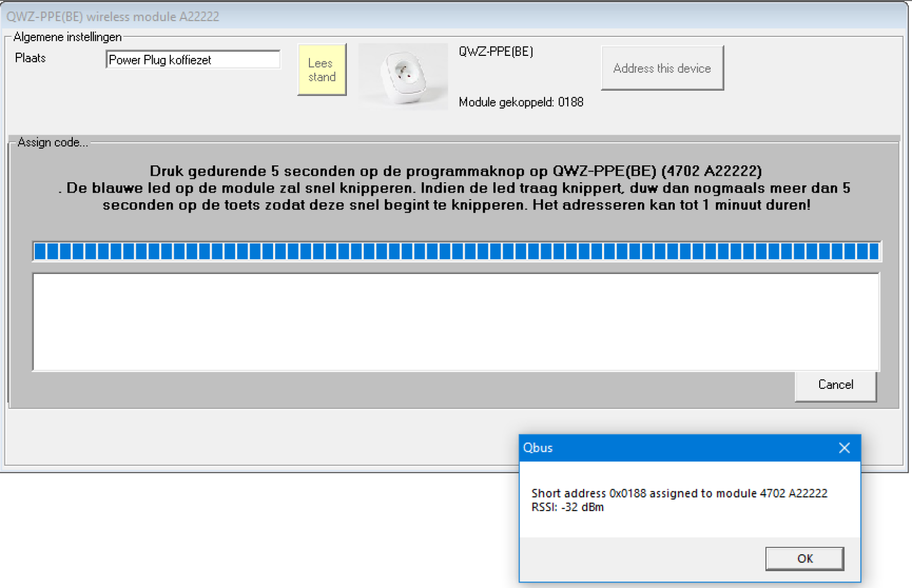Click the RSSI: -32 dBm line
The width and height of the screenshot is (912, 588).
(567, 507)
